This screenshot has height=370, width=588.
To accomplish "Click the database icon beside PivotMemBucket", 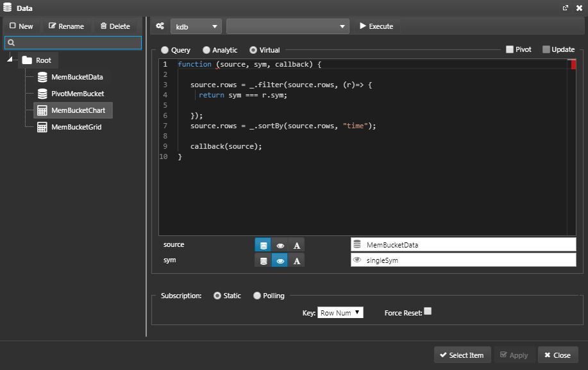I will coord(42,94).
